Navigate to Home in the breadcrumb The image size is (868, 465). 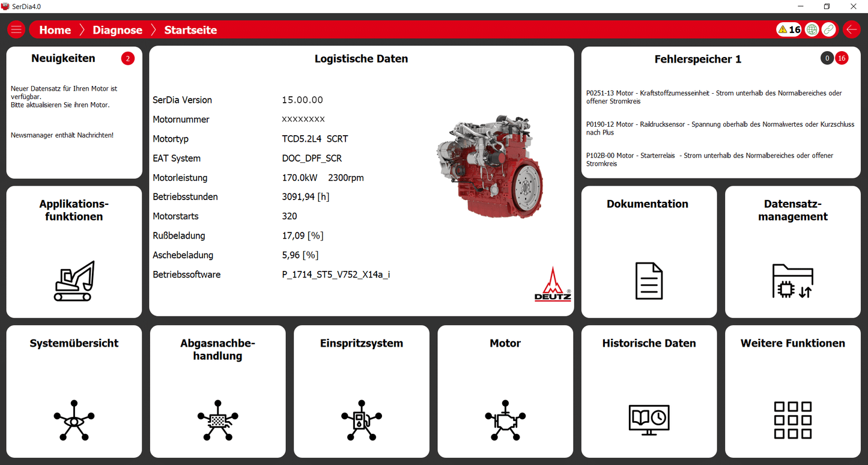[x=55, y=29]
